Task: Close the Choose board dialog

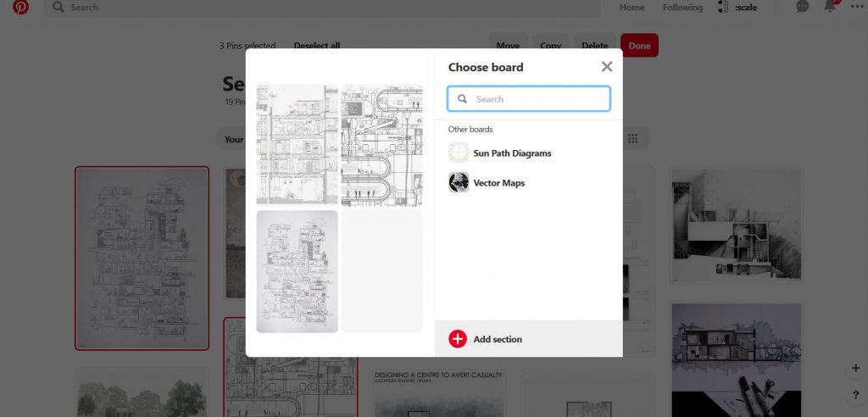Action: [607, 66]
